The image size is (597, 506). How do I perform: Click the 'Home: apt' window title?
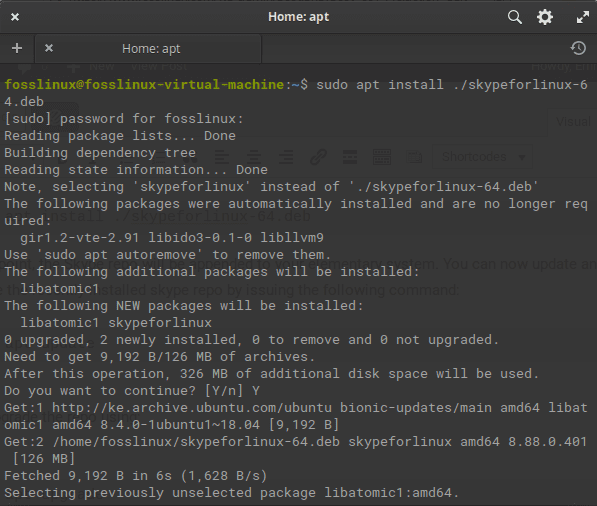coord(298,17)
